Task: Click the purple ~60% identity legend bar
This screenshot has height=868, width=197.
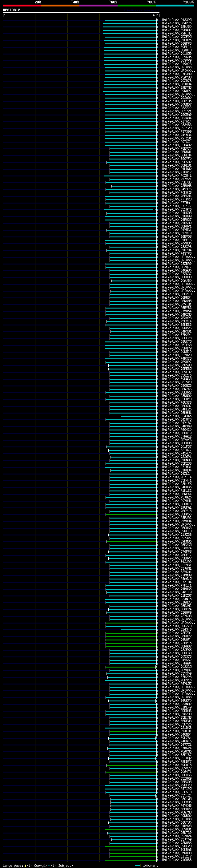Action: pos(98,6)
